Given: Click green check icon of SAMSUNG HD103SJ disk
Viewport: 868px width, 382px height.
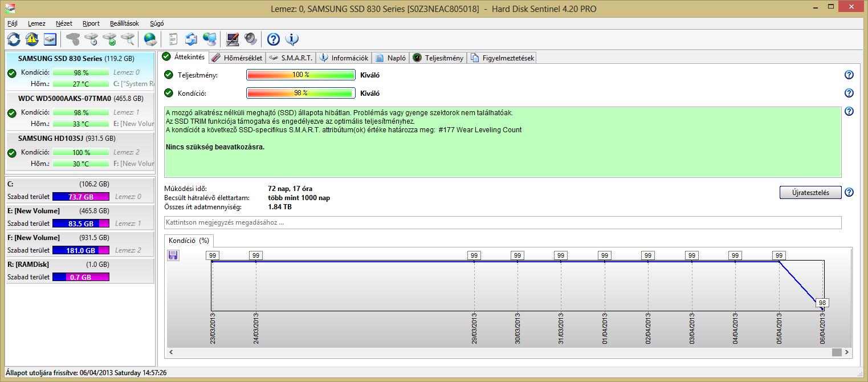Looking at the screenshot, I should click(x=11, y=153).
